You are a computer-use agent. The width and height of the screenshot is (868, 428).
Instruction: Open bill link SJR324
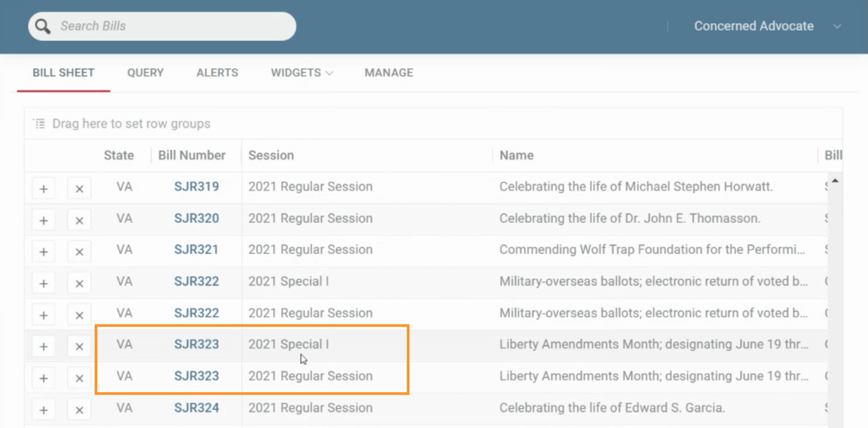(196, 408)
